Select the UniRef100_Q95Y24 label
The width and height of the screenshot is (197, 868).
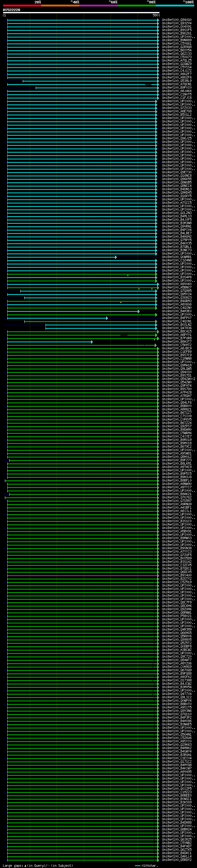(176, 294)
